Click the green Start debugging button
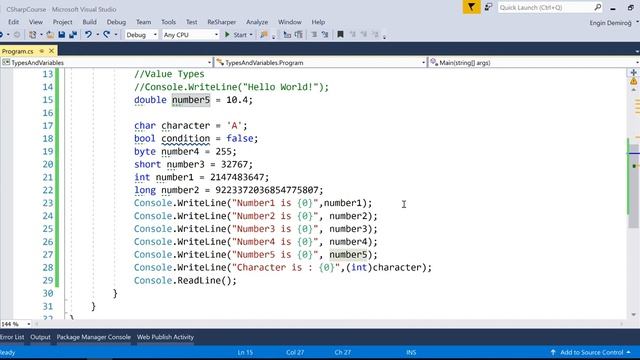Screen dimensions: 640x360 point(236,35)
